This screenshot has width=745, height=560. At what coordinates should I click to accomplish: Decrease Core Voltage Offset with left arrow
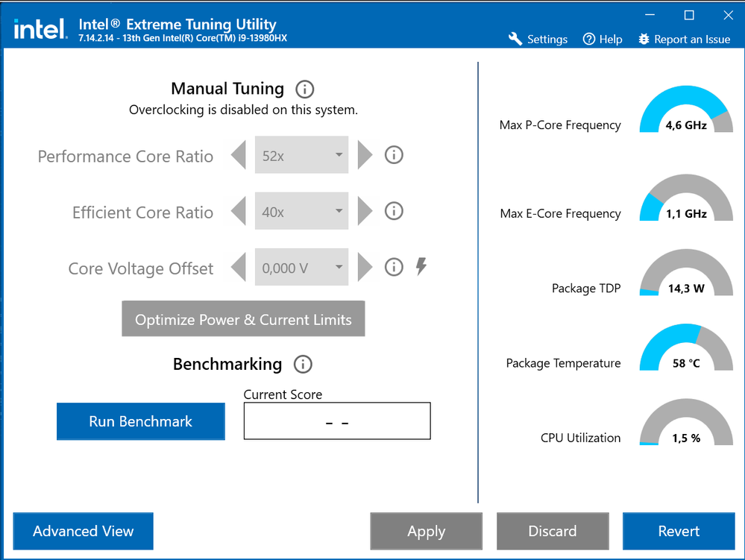tap(239, 267)
